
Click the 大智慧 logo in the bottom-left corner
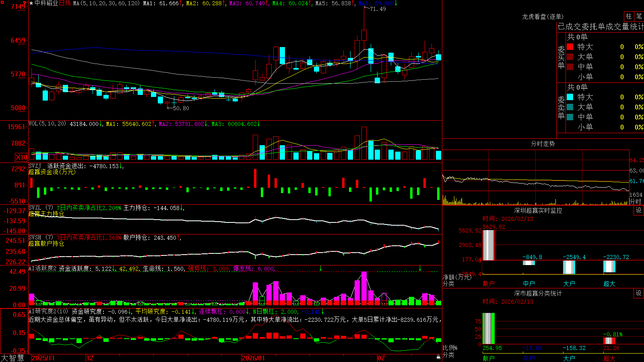pyautogui.click(x=12, y=358)
